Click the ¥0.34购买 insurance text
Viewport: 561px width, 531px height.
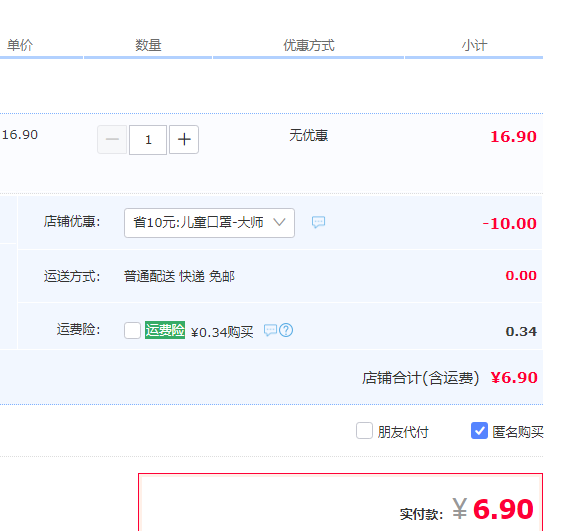[x=222, y=332]
